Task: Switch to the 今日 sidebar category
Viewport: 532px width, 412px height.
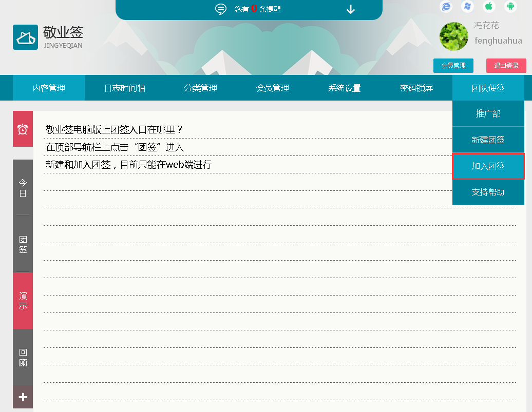Action: [23, 188]
